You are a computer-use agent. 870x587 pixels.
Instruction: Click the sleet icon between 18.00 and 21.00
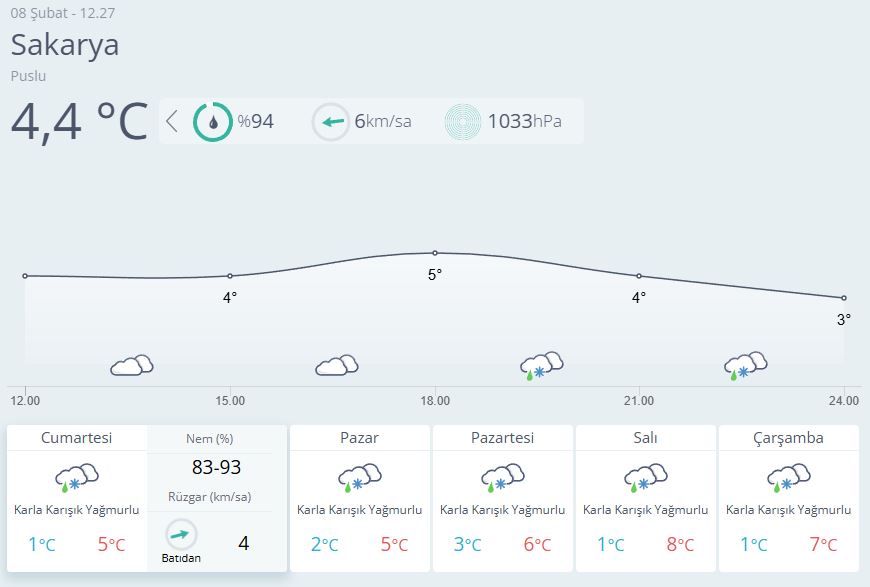tap(542, 366)
